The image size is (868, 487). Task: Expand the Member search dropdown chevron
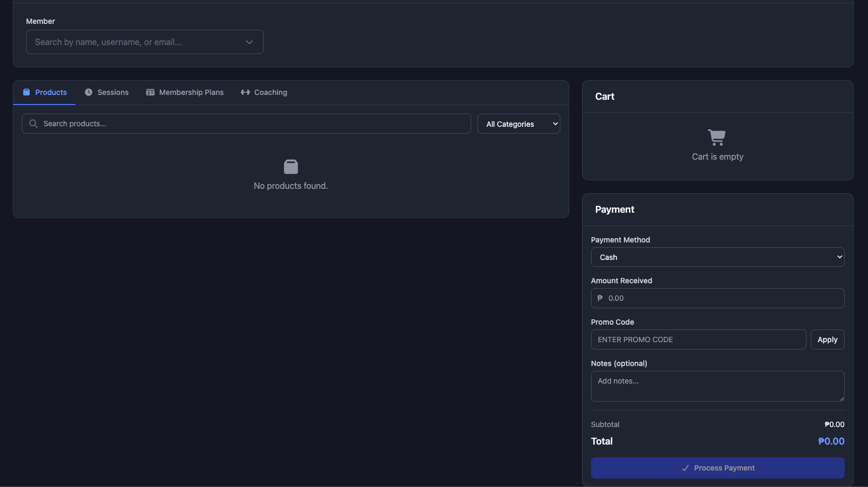[x=249, y=42]
